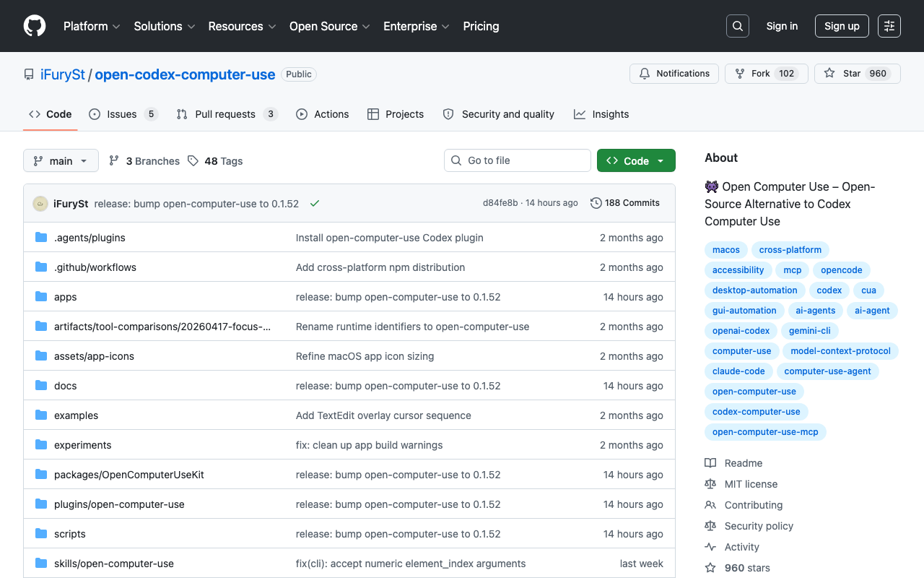Open the main branch selector dropdown
The height and width of the screenshot is (578, 924).
[61, 160]
